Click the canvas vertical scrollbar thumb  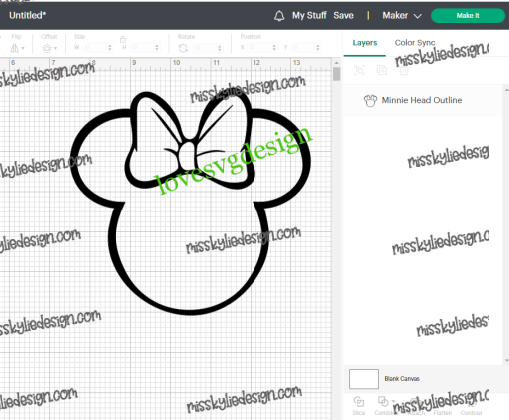point(336,74)
